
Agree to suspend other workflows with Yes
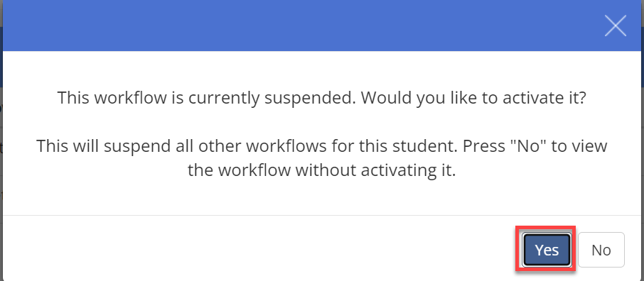546,250
